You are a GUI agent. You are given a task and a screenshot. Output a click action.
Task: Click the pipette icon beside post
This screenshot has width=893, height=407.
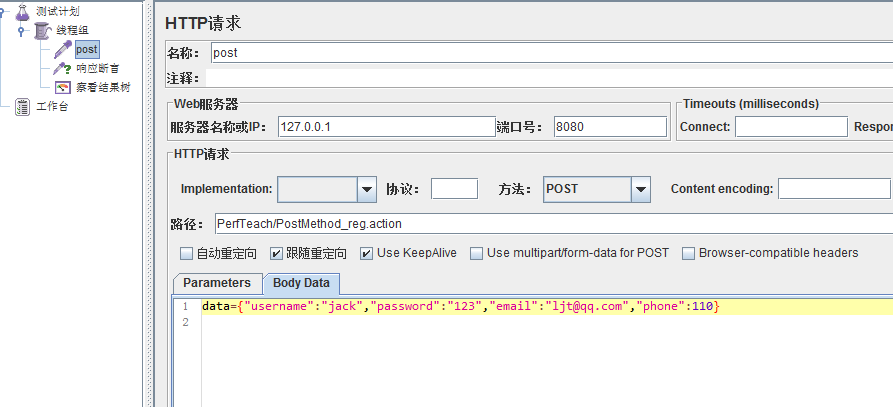[63, 50]
